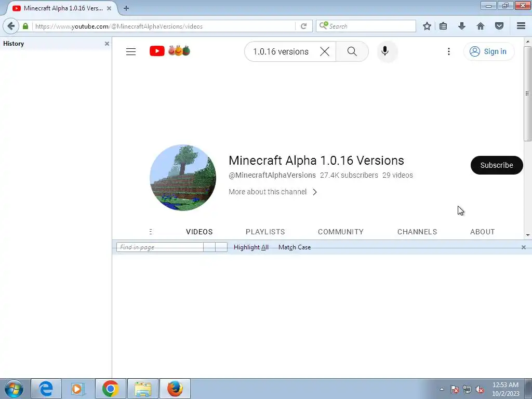
Task: Open the Firefox hamburger menu
Action: pyautogui.click(x=521, y=26)
